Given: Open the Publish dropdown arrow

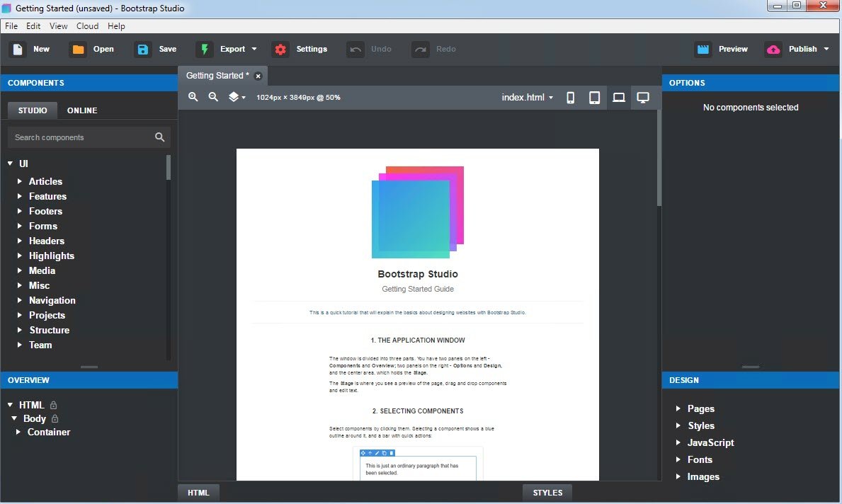Looking at the screenshot, I should pyautogui.click(x=826, y=50).
